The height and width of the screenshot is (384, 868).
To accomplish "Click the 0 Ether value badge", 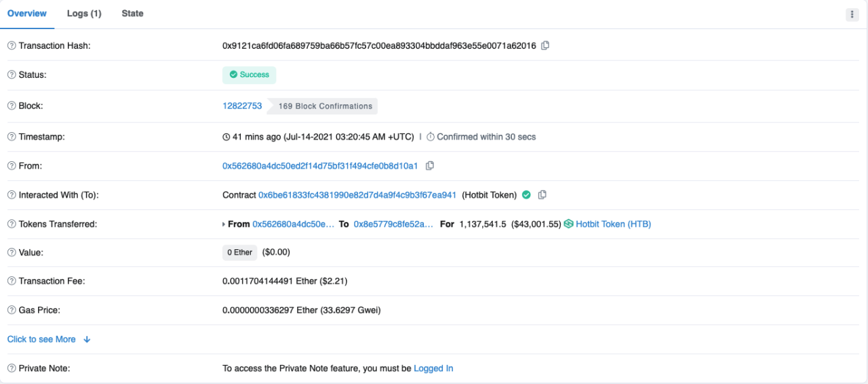I will [x=239, y=253].
